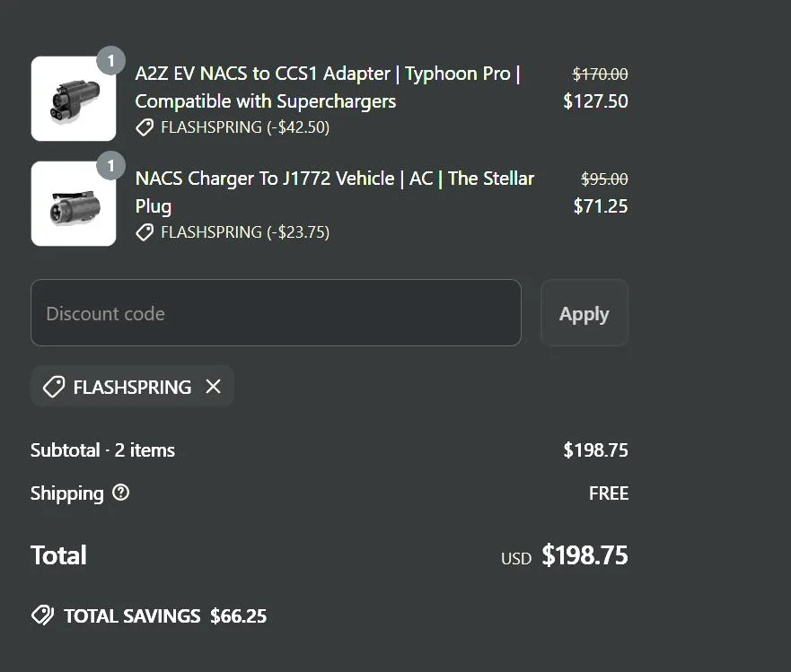
Task: Click discount tag icon under Typhoon Pro adapter
Action: tap(145, 127)
